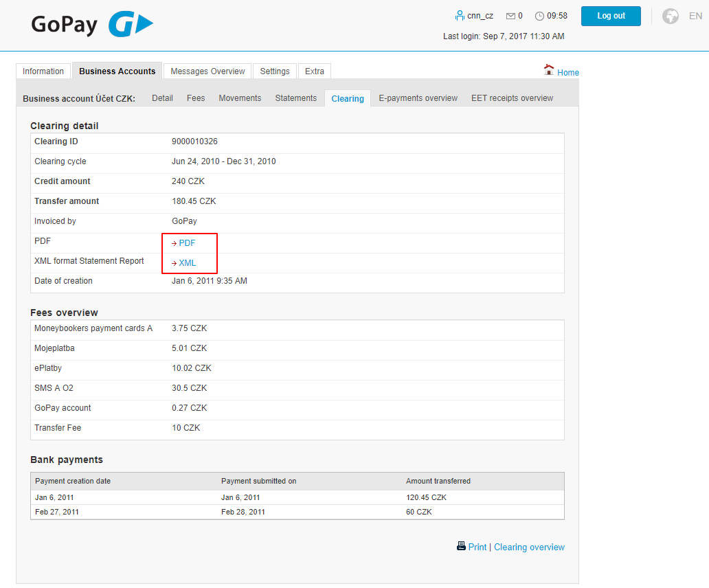
Task: Click the Payment creation date column header
Action: point(73,481)
